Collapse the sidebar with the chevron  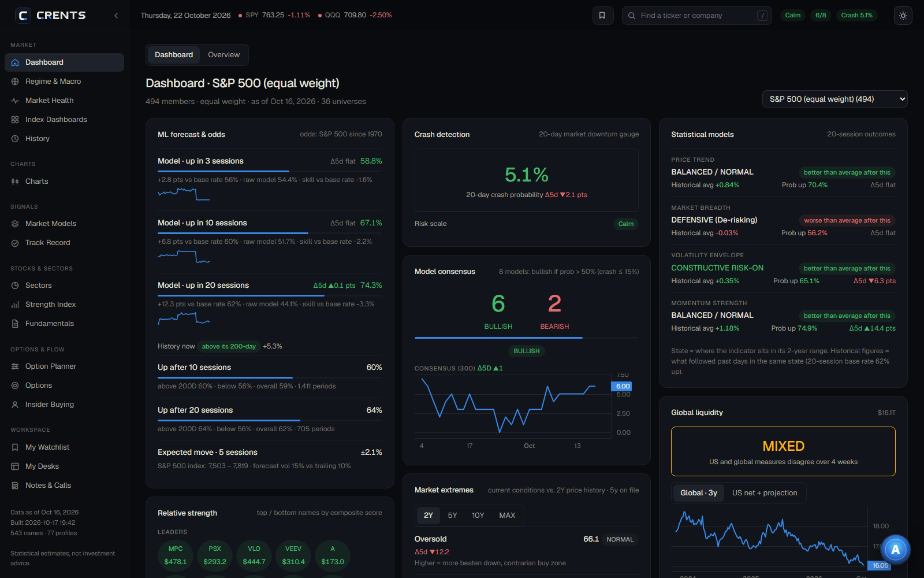[x=116, y=16]
